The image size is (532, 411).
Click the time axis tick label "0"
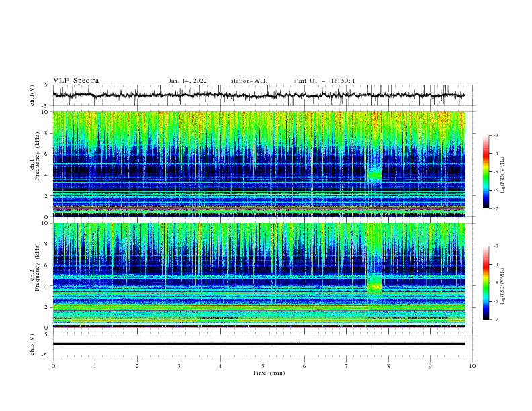(53, 366)
